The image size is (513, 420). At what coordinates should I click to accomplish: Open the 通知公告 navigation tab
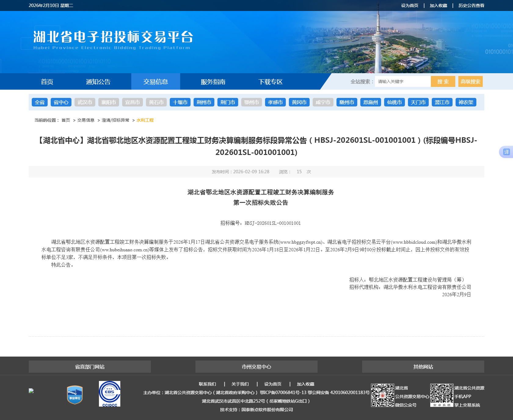point(98,82)
